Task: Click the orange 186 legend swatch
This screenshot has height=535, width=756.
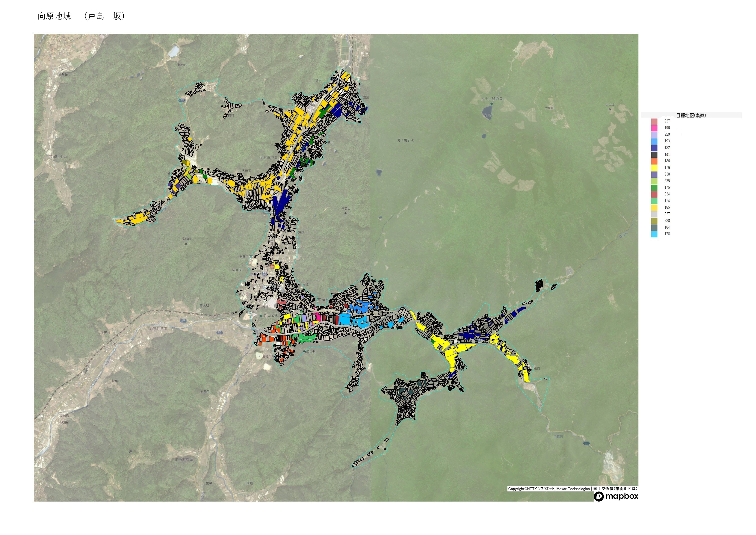Action: (654, 161)
